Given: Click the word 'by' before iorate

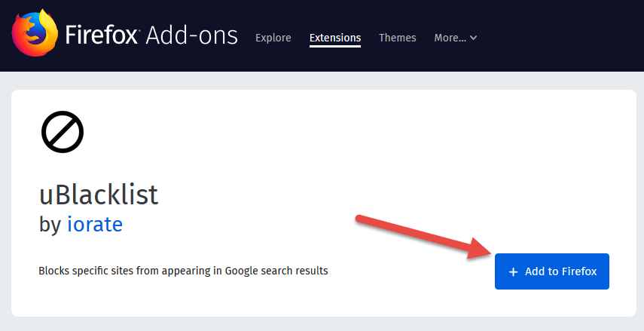Looking at the screenshot, I should click(50, 224).
